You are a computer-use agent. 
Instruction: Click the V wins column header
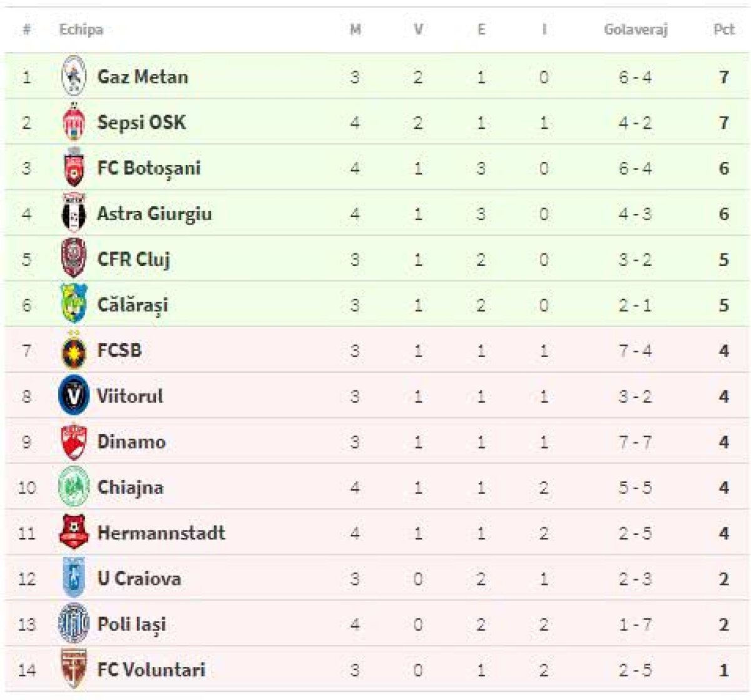point(418,29)
